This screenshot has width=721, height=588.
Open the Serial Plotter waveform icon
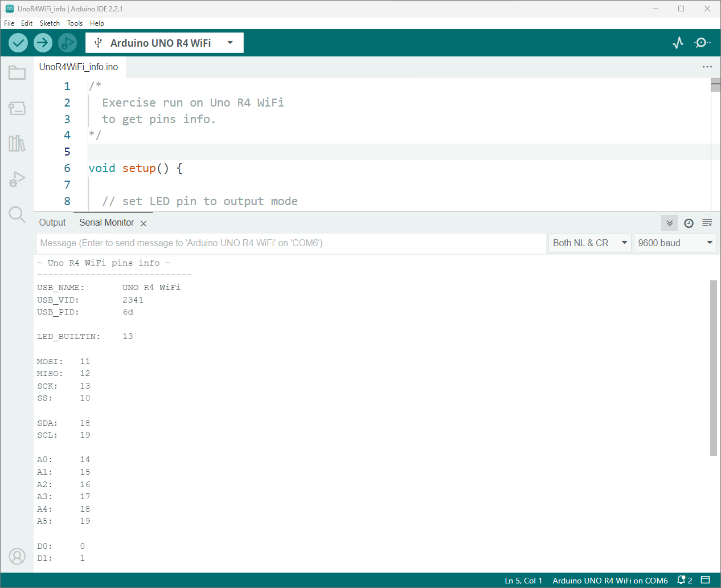tap(678, 43)
